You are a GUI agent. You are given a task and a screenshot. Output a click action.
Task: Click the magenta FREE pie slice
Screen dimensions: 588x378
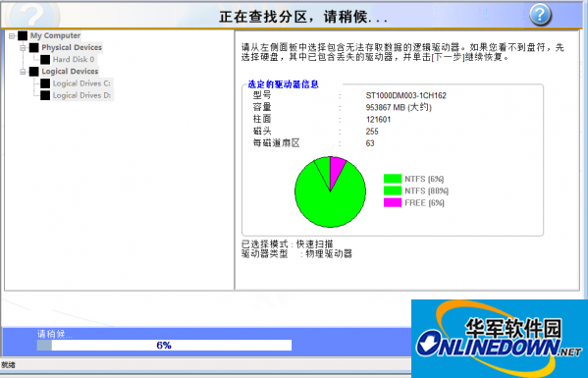pos(336,170)
